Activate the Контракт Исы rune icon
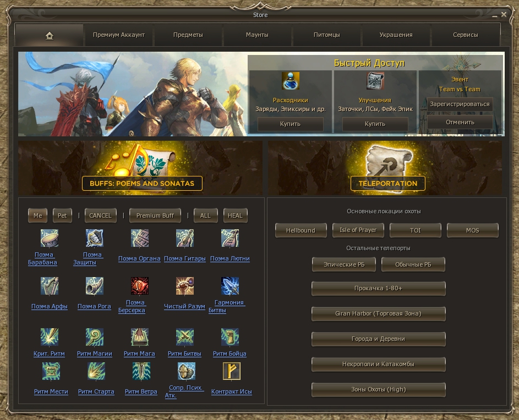Image resolution: width=519 pixels, height=420 pixels. coord(231,371)
